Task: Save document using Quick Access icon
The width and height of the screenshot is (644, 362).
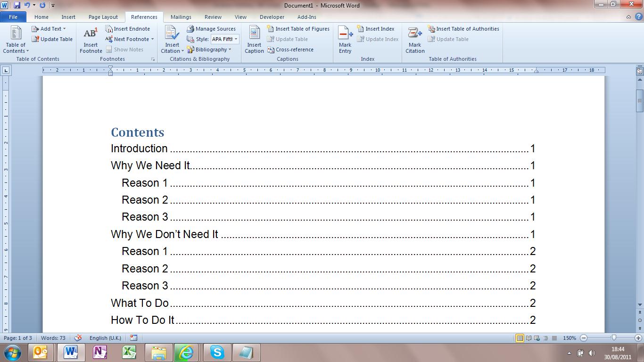Action: pyautogui.click(x=17, y=5)
